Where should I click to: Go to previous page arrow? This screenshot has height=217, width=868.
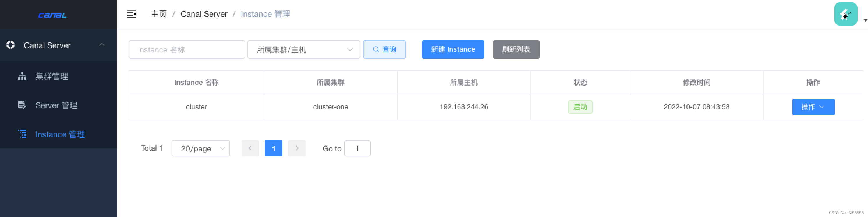(250, 149)
